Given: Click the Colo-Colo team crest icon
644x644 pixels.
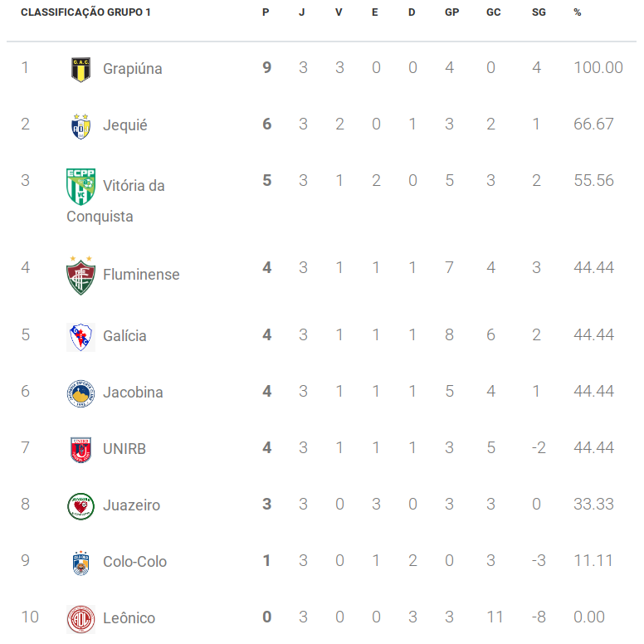Looking at the screenshot, I should tap(80, 563).
